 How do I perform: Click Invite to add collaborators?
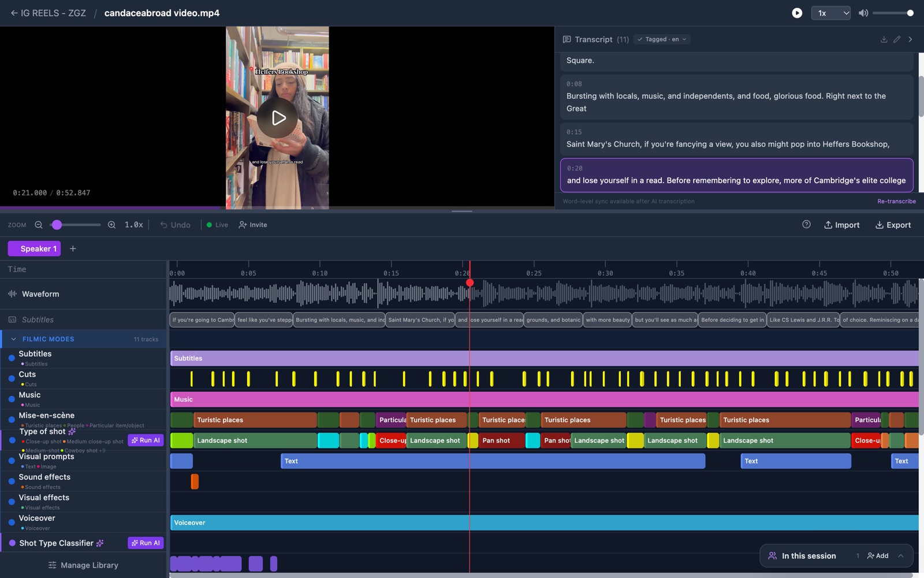point(253,225)
